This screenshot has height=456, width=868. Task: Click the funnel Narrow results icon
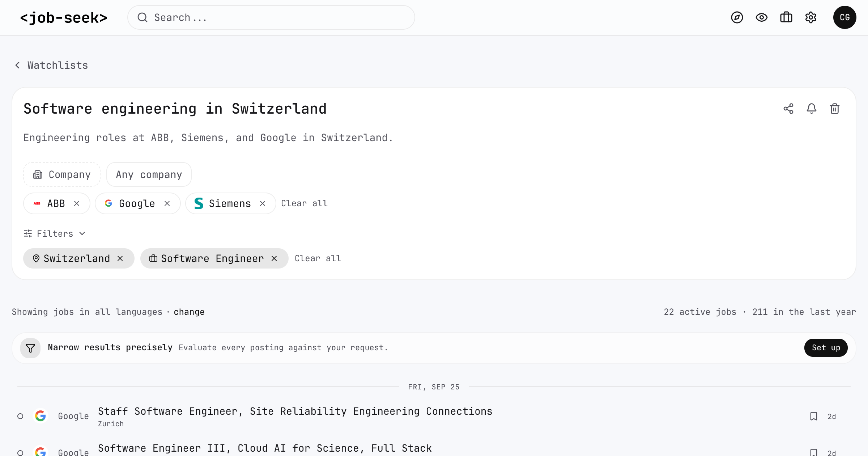click(x=30, y=348)
